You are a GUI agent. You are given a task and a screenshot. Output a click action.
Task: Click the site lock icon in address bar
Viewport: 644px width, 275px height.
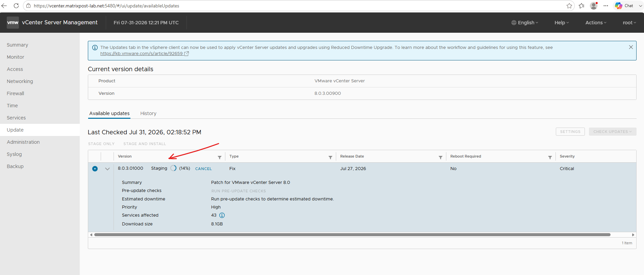[x=28, y=6]
